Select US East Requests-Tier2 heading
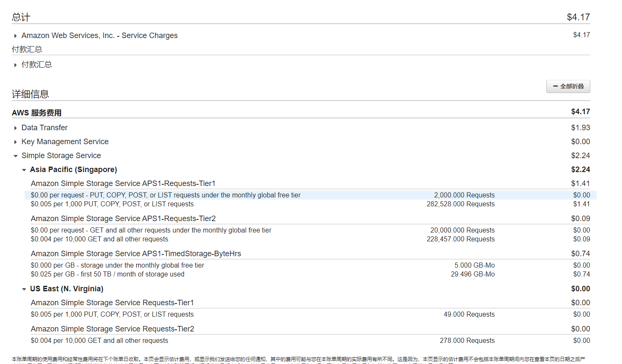 pos(112,329)
